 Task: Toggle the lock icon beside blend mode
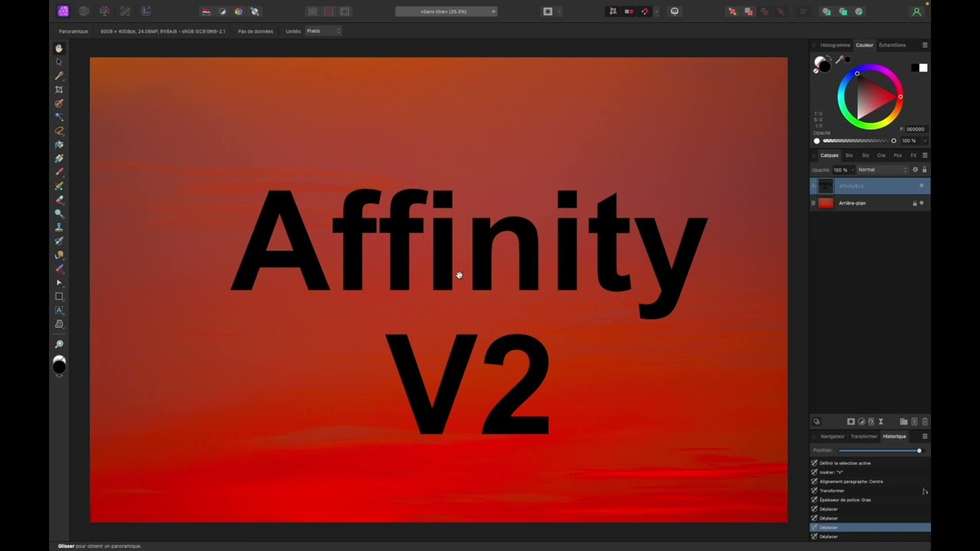pyautogui.click(x=924, y=170)
